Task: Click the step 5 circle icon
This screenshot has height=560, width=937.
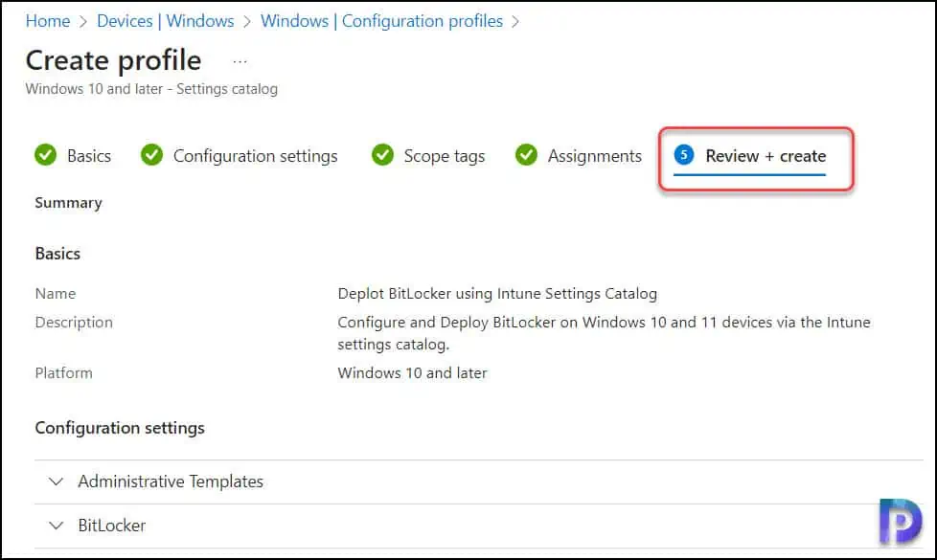Action: 684,155
